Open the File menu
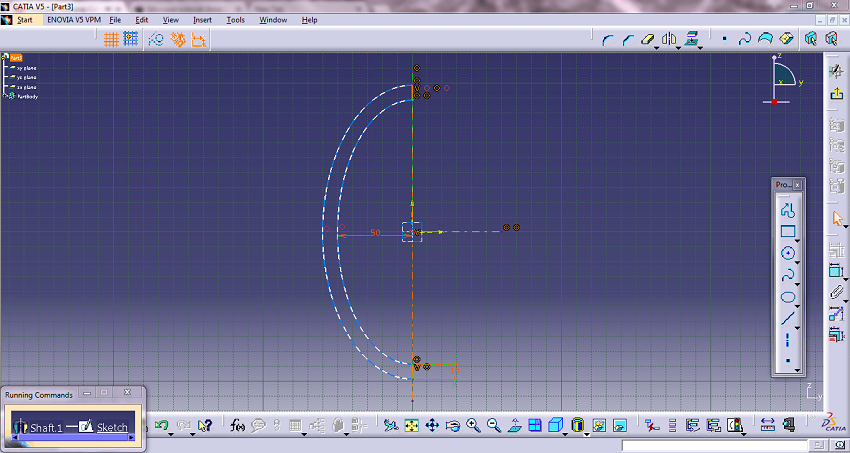The image size is (850, 453). [x=115, y=20]
